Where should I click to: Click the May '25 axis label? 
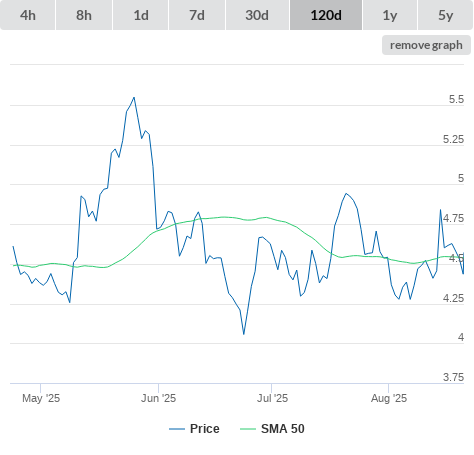[x=41, y=398]
